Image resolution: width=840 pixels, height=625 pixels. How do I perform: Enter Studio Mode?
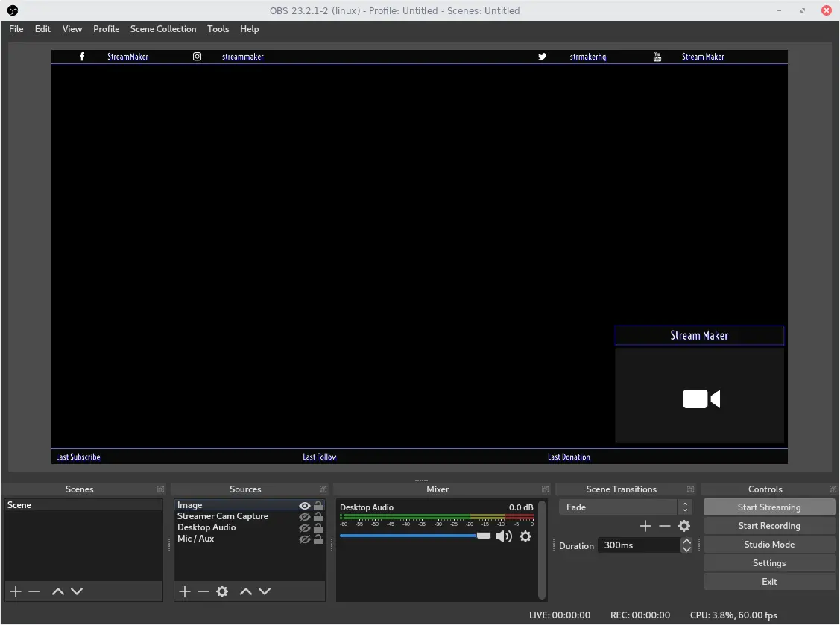[x=769, y=545]
